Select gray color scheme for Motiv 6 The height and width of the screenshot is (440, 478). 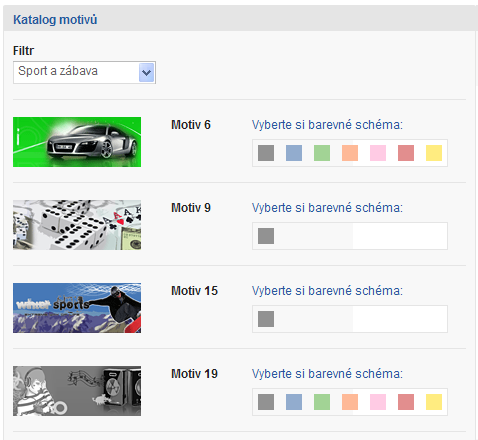266,153
